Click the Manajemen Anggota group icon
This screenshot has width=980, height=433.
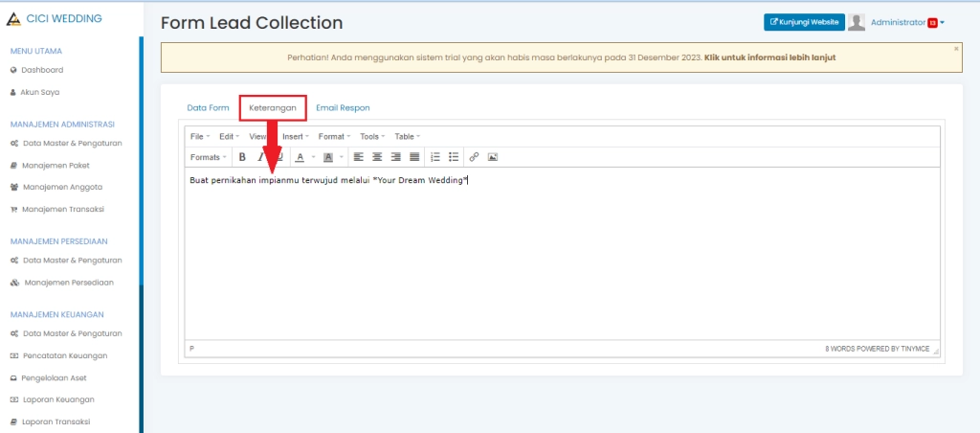pyautogui.click(x=14, y=187)
